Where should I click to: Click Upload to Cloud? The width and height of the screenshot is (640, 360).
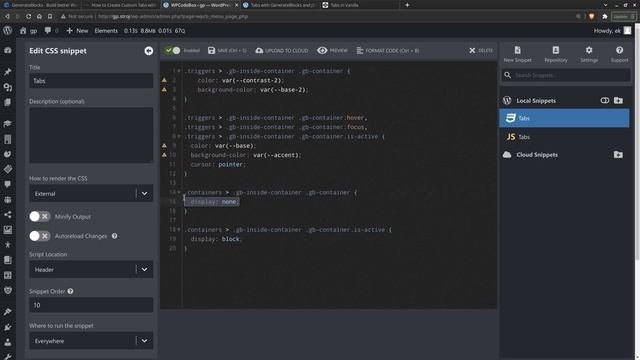[x=282, y=50]
